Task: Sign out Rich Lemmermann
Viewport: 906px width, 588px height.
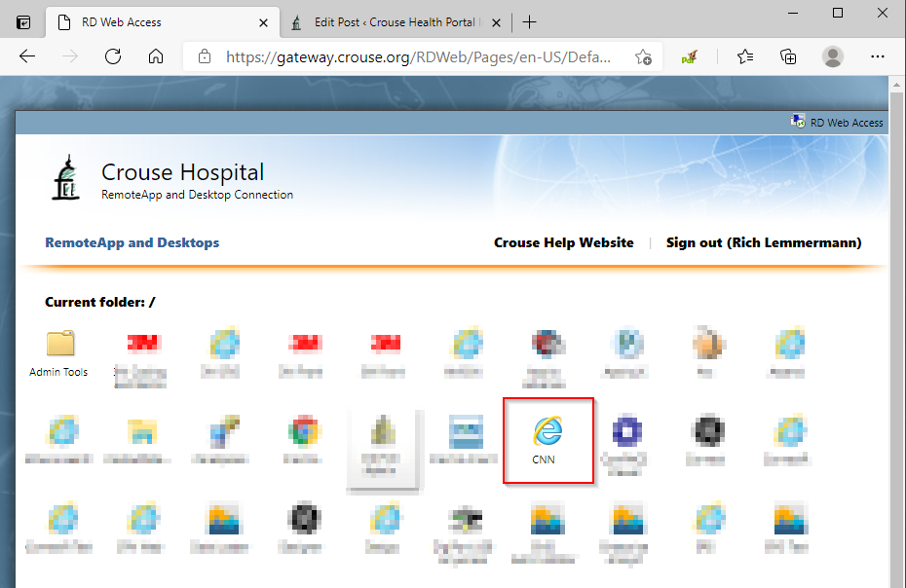Action: pyautogui.click(x=764, y=242)
